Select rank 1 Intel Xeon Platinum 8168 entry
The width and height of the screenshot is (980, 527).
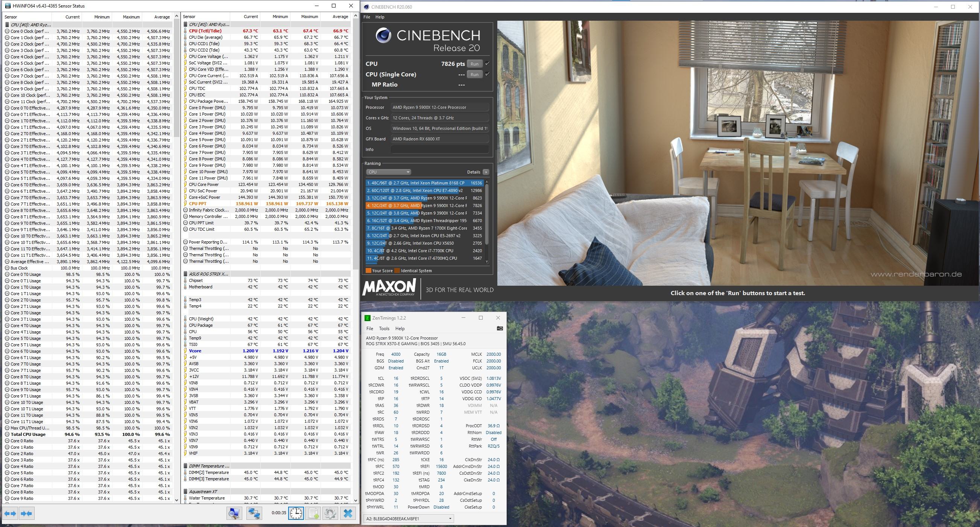click(x=424, y=183)
